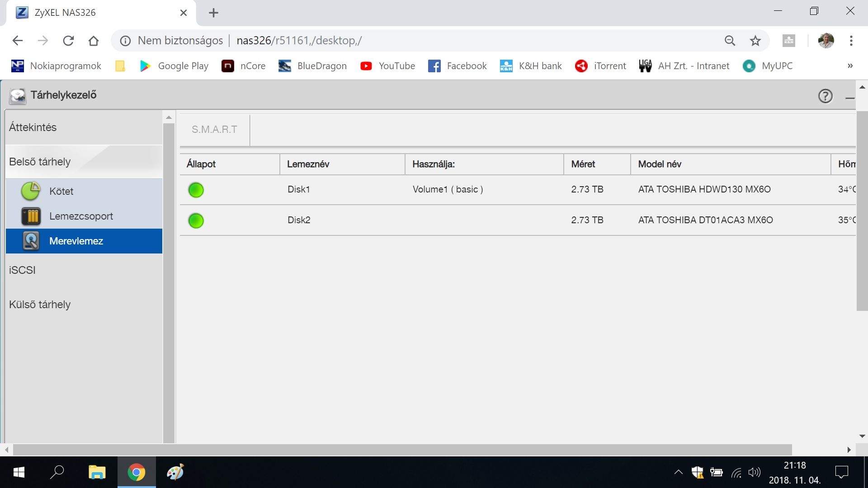Open a new browser tab
Screen dimensions: 868x488
[214, 13]
